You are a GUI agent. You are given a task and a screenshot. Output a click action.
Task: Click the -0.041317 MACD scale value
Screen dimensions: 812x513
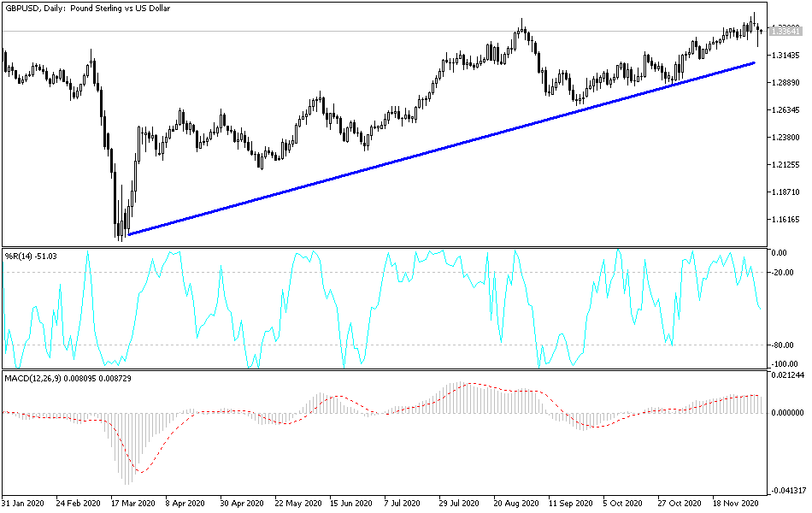point(788,490)
